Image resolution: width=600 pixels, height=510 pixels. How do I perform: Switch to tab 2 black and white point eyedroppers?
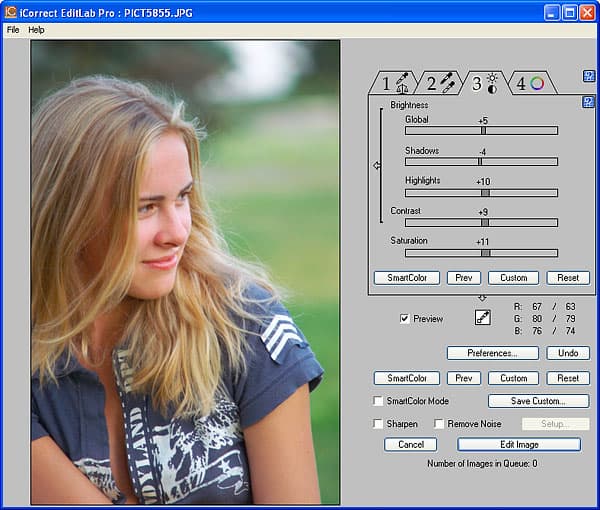[x=440, y=83]
